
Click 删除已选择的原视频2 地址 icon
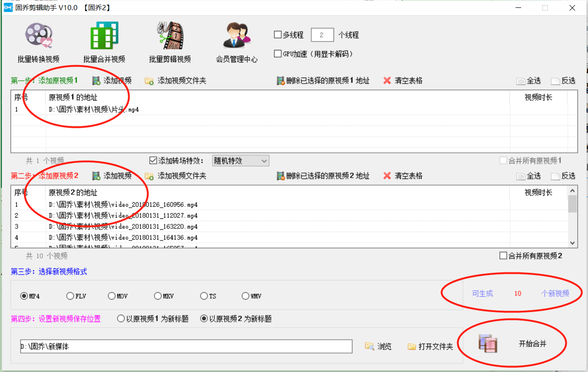[x=280, y=176]
